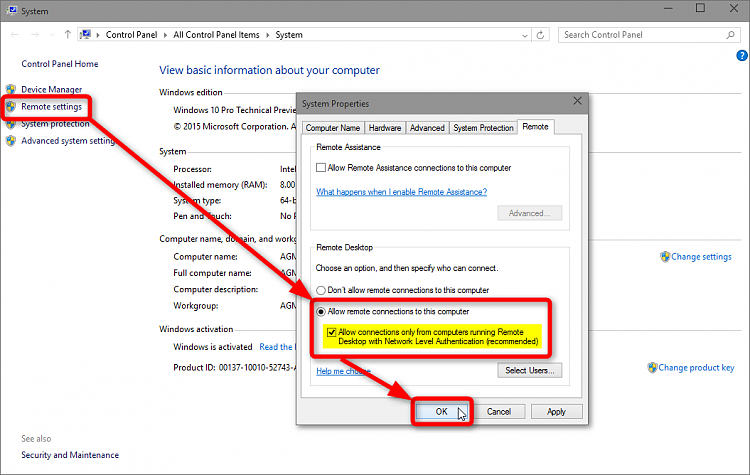Expand the chevron before Control Panel breadcrumb
Image resolution: width=750 pixels, height=475 pixels.
coord(98,35)
